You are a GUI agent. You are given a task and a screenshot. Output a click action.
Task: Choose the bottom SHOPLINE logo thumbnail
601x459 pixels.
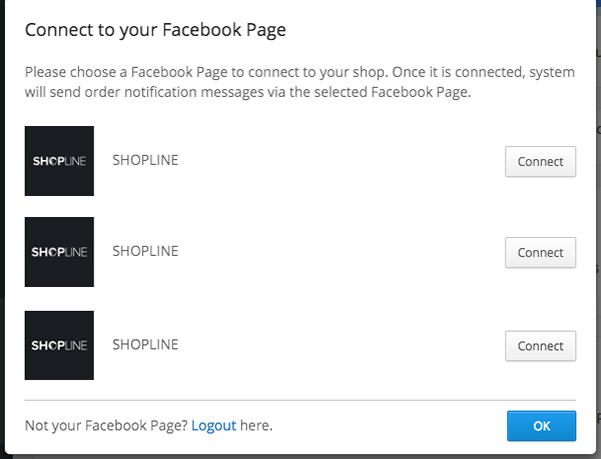pyautogui.click(x=59, y=345)
